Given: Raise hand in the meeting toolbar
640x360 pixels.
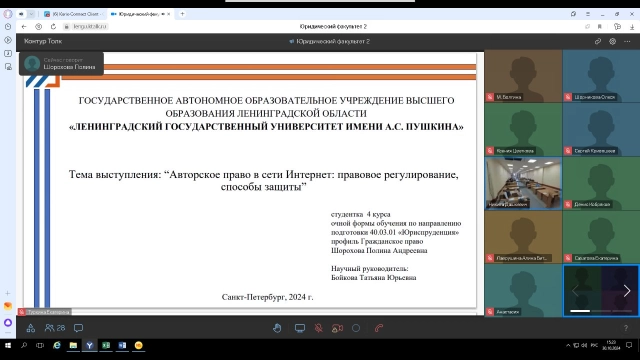Looking at the screenshot, I should point(277,328).
